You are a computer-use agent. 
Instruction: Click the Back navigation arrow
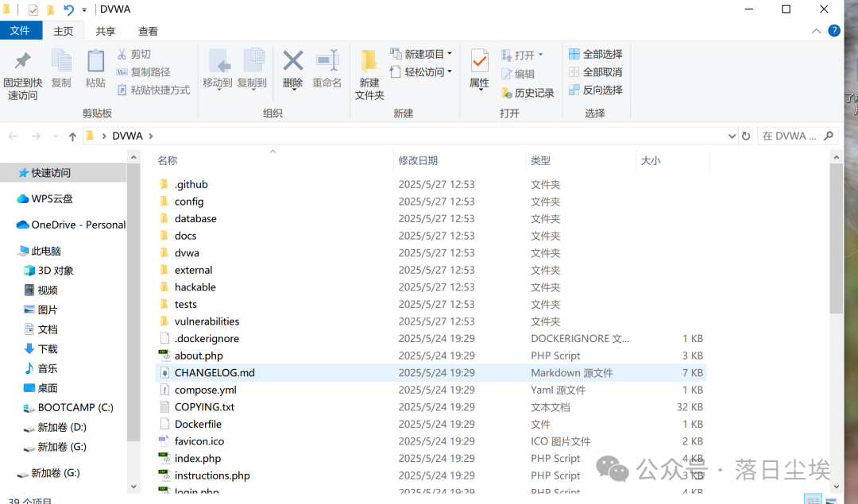point(14,136)
